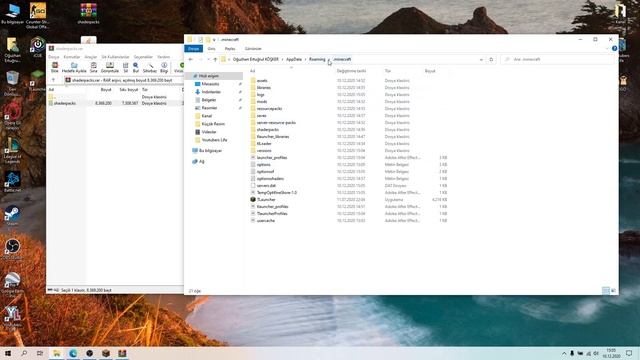Select the TLauncher application file
Screen dimensions: 640x360
(x=266, y=200)
